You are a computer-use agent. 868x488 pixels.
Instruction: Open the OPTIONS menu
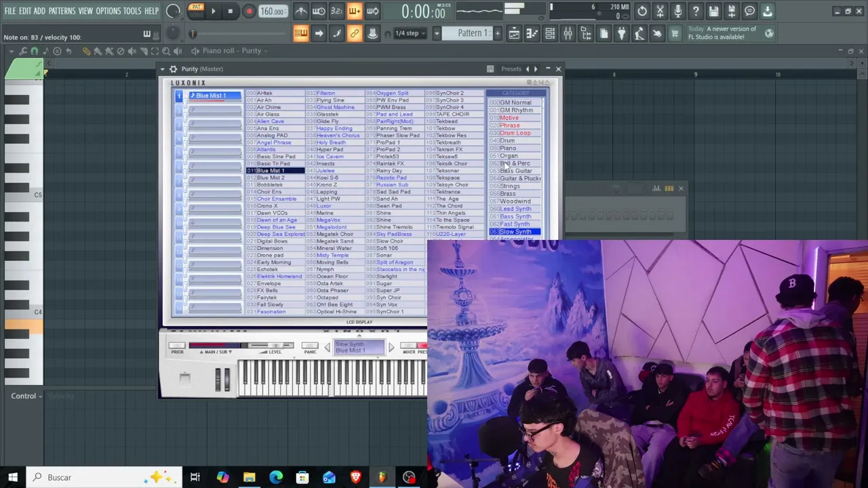click(108, 11)
